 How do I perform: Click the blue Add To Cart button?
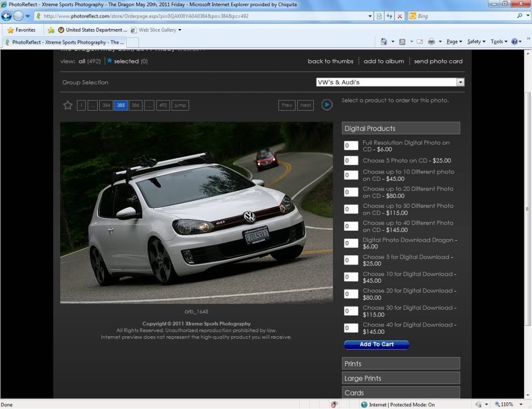click(x=377, y=345)
